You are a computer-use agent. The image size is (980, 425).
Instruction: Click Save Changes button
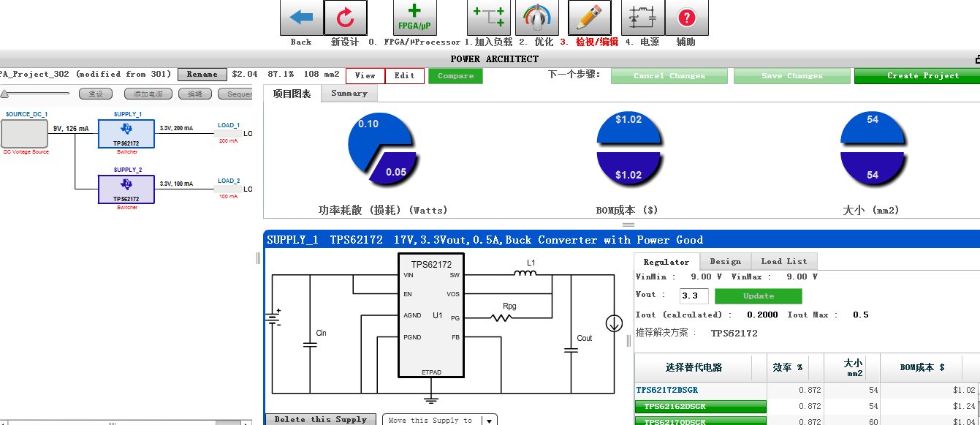pyautogui.click(x=791, y=76)
